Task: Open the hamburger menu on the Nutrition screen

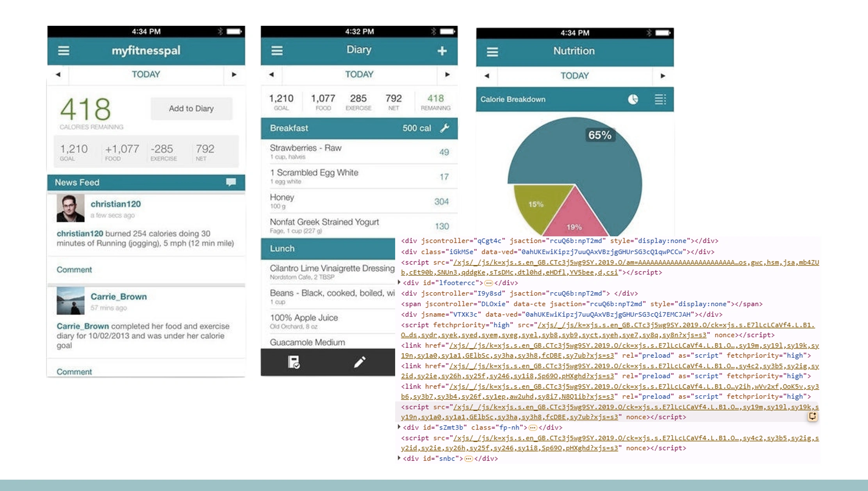Action: click(492, 51)
